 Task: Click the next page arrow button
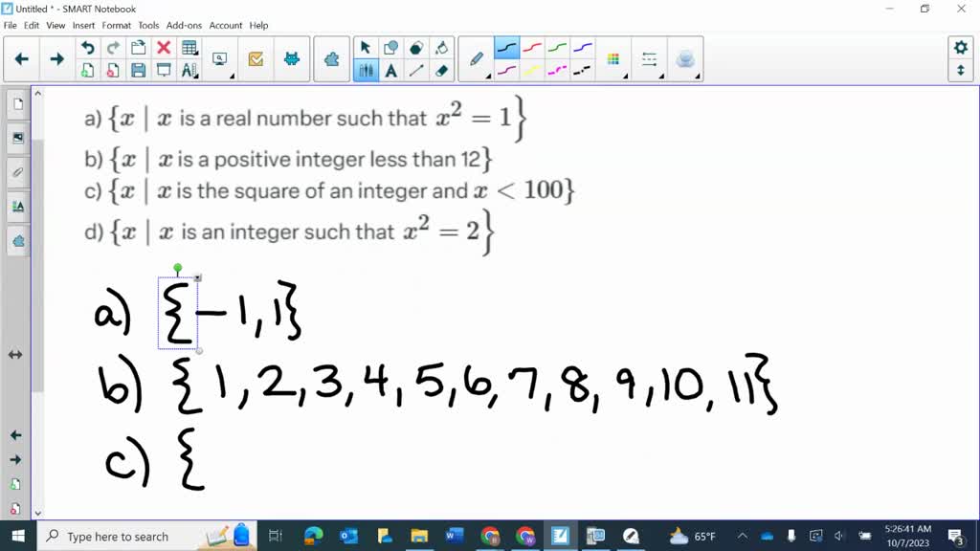click(57, 58)
